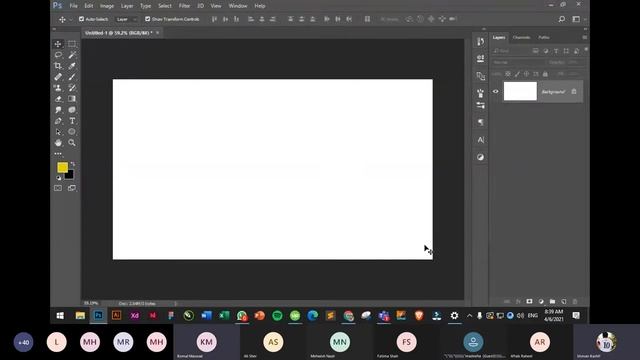Open the status bar info arrow
This screenshot has height=360, width=640.
pos(176,303)
